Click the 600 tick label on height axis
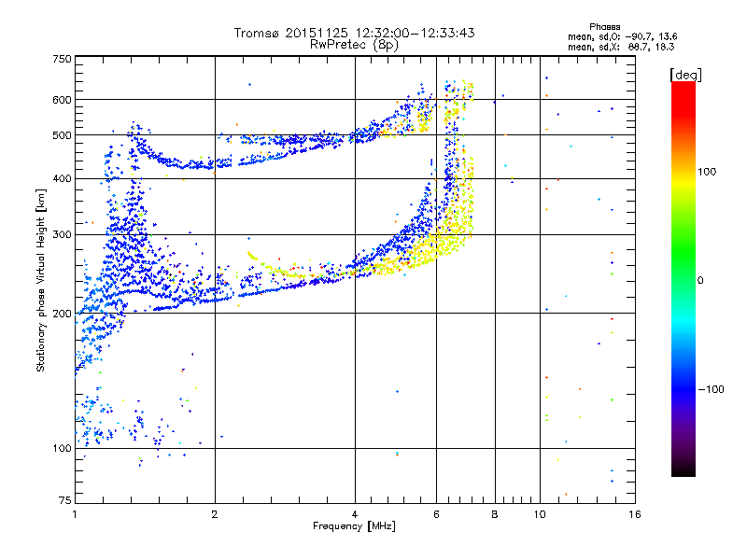This screenshot has width=747, height=560. (x=62, y=100)
